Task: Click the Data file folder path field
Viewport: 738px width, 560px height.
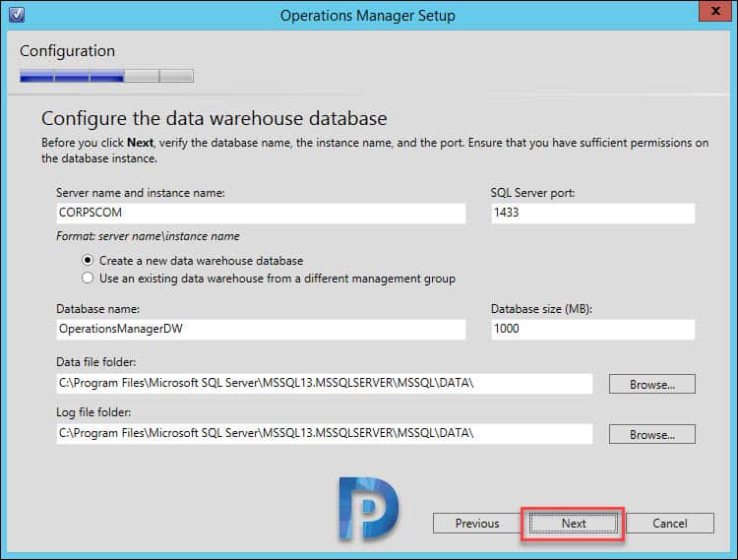Action: click(x=325, y=384)
